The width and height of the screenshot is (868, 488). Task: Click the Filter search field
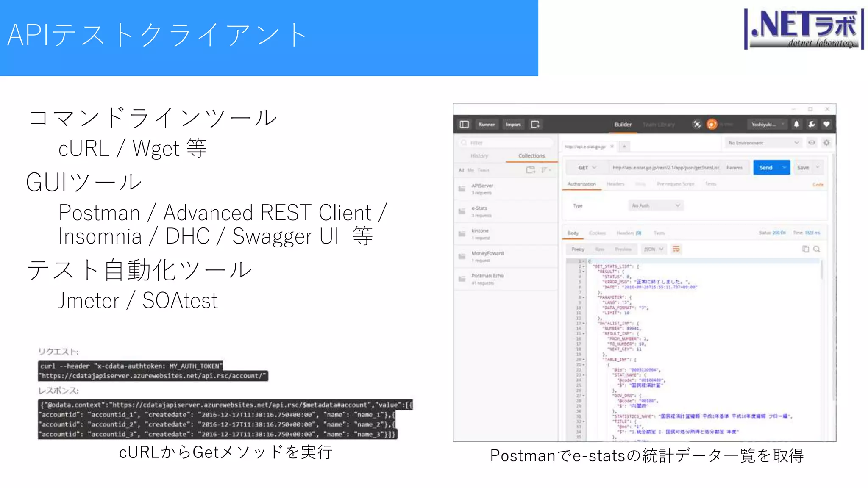506,143
